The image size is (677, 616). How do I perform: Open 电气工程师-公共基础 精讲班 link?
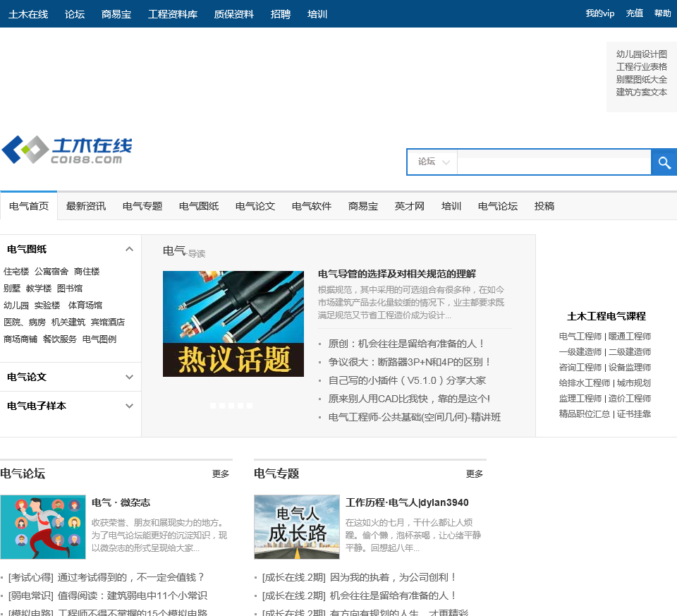tap(415, 417)
